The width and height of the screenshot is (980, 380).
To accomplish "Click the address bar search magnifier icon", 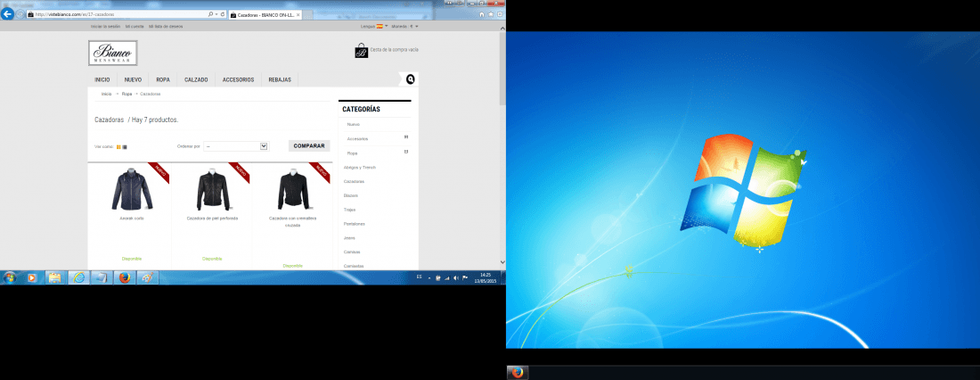I will coord(210,13).
